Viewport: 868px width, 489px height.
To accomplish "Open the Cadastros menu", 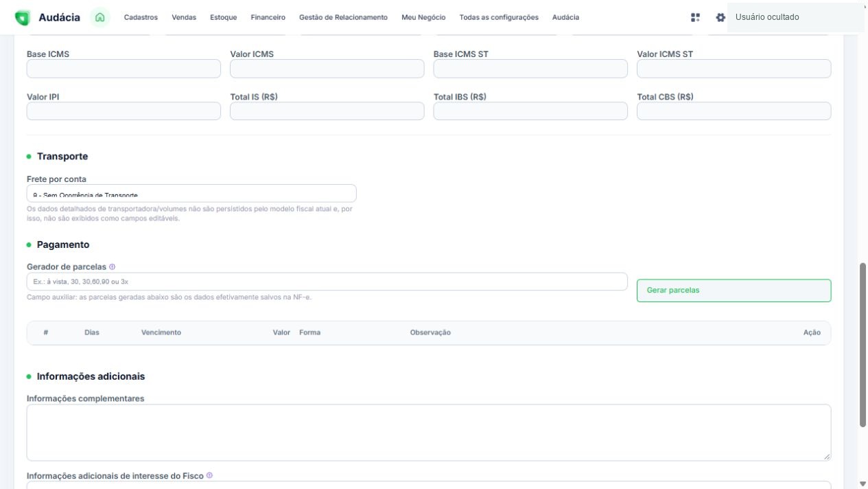I will [141, 17].
